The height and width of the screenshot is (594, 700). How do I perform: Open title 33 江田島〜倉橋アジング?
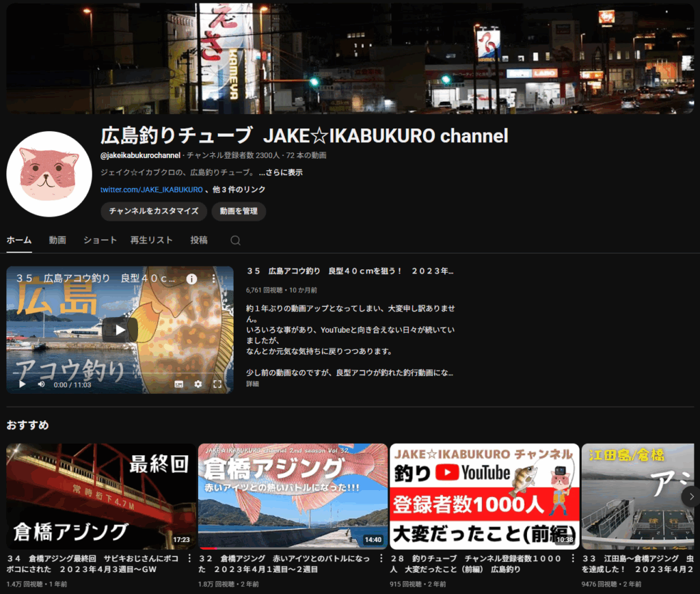pyautogui.click(x=638, y=564)
